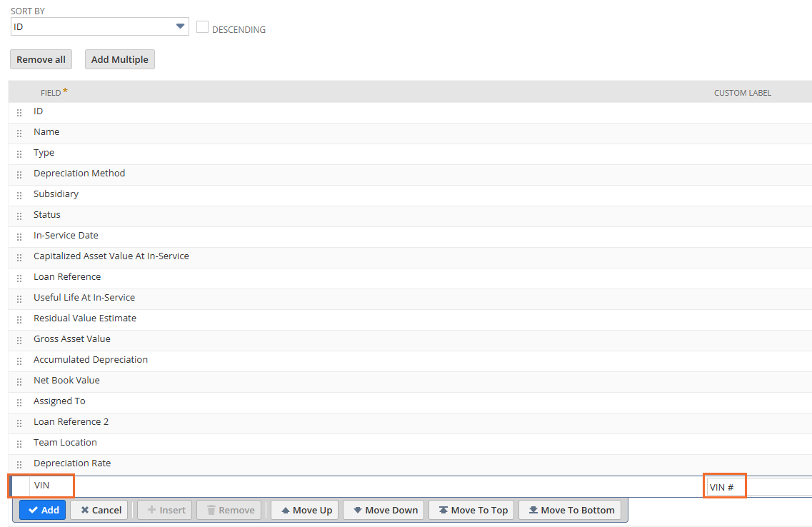Click drag handle icon beside ID row
812x527 pixels.
(x=19, y=113)
